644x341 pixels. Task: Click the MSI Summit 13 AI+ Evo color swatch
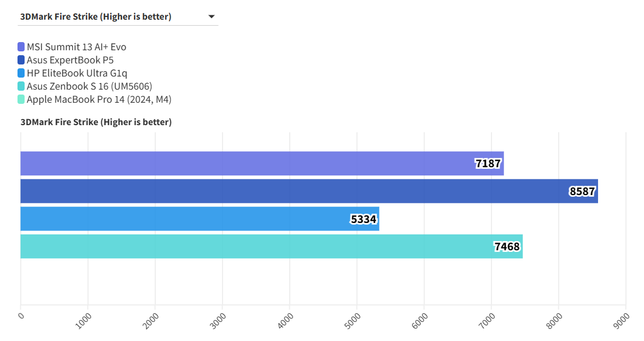click(x=21, y=47)
